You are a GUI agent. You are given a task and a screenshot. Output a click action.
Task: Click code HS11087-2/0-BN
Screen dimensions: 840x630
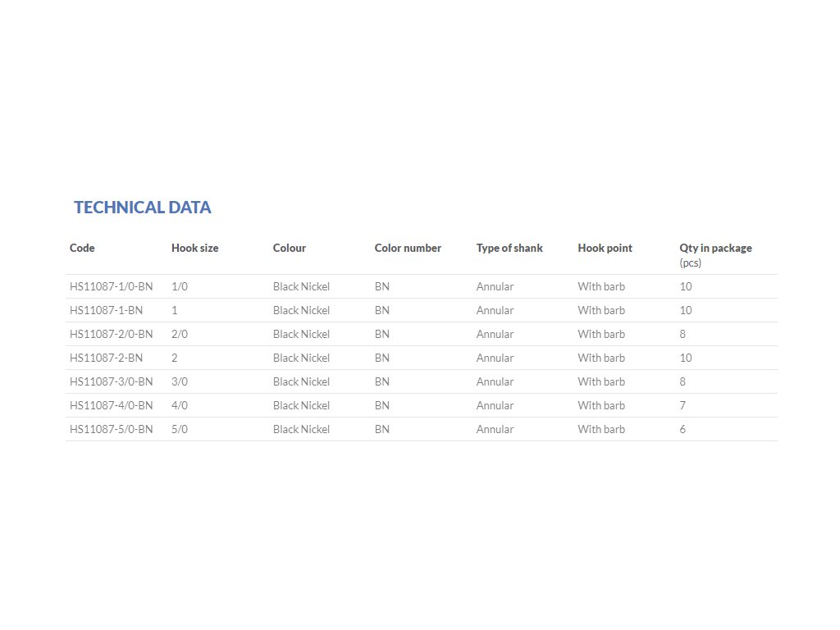(x=112, y=335)
